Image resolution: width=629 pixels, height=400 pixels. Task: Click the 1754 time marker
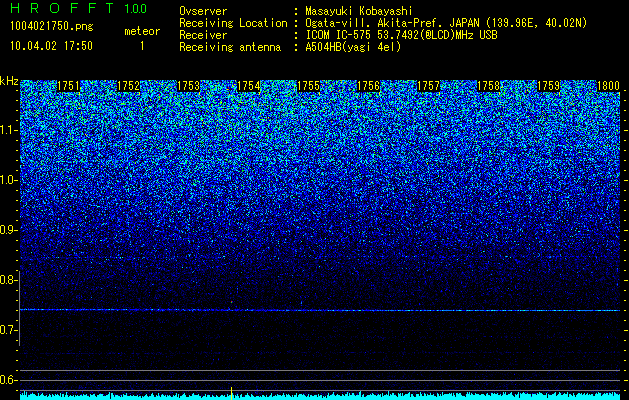pos(248,86)
